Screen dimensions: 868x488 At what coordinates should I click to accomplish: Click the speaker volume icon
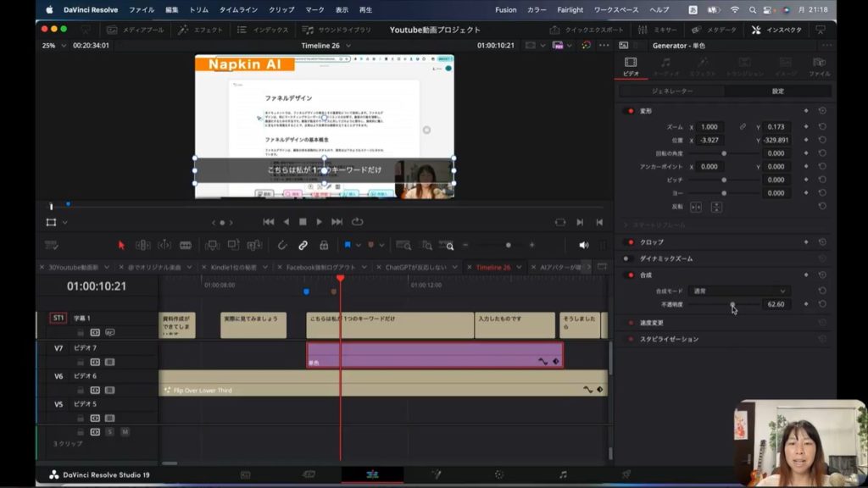click(x=583, y=245)
